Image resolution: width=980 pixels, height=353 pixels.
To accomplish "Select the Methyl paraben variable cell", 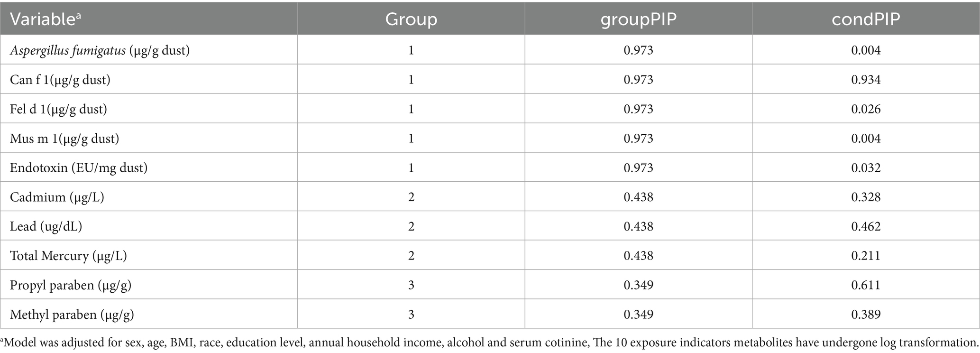I will [x=72, y=315].
